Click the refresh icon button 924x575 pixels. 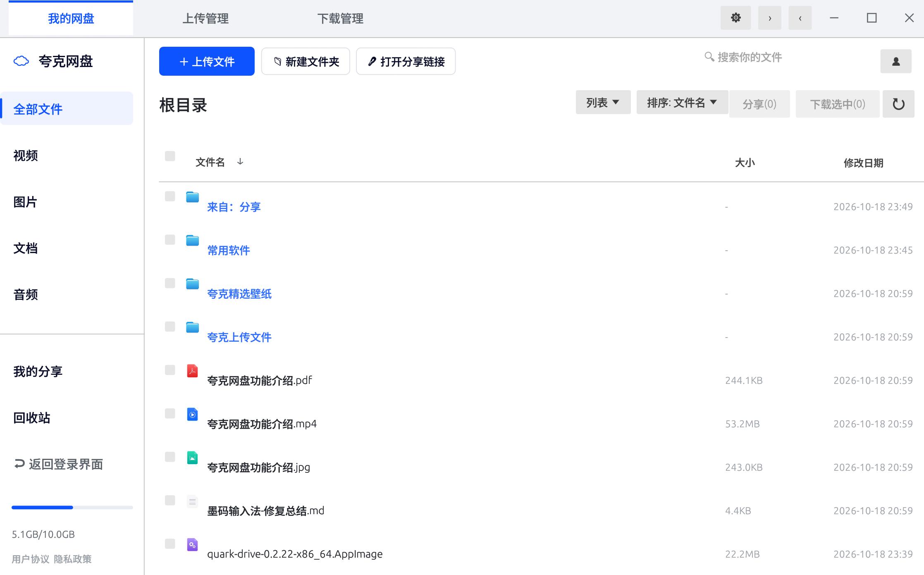point(898,104)
